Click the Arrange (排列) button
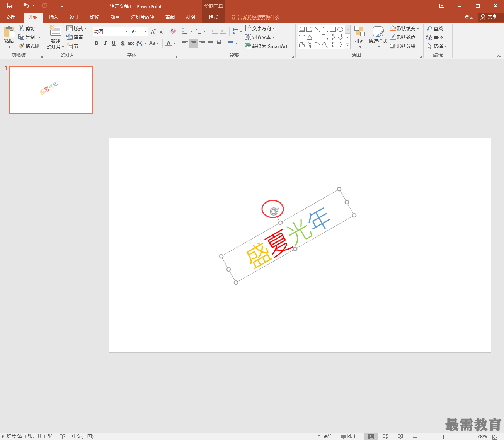Viewport: 504px width, 440px height. pyautogui.click(x=359, y=37)
